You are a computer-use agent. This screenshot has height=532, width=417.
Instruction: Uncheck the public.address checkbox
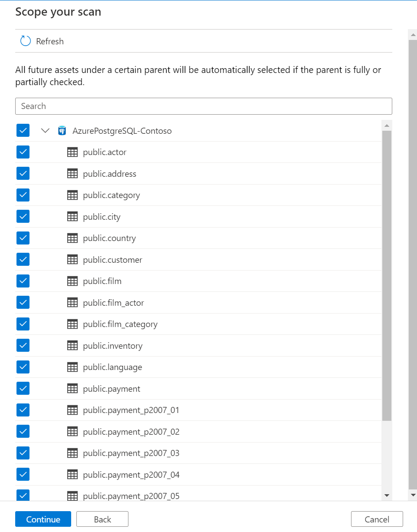pyautogui.click(x=23, y=174)
